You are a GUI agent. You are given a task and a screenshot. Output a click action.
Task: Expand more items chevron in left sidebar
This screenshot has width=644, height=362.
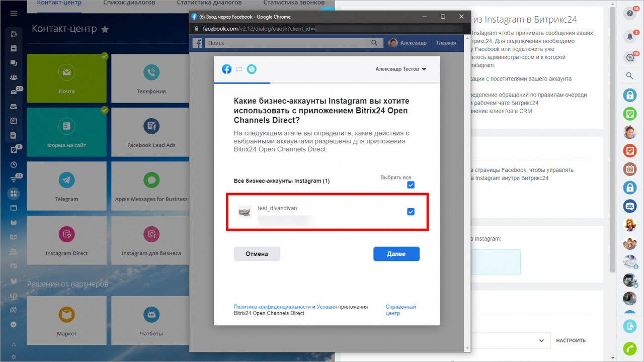pyautogui.click(x=14, y=324)
